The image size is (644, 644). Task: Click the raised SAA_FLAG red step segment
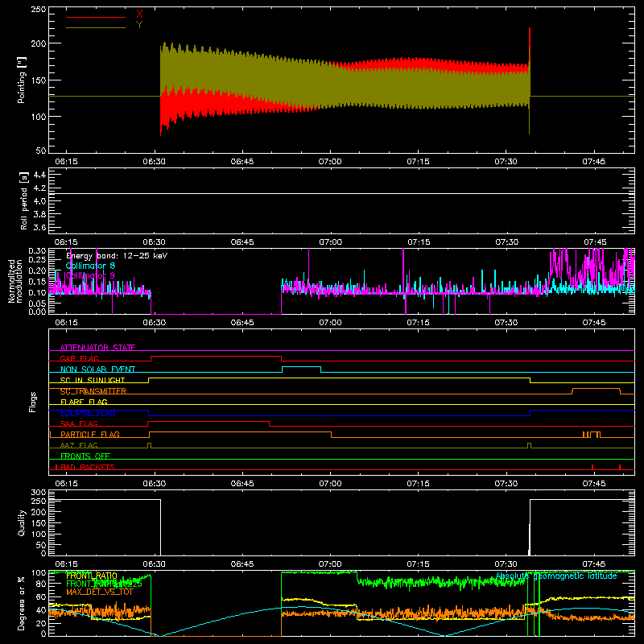coord(208,421)
